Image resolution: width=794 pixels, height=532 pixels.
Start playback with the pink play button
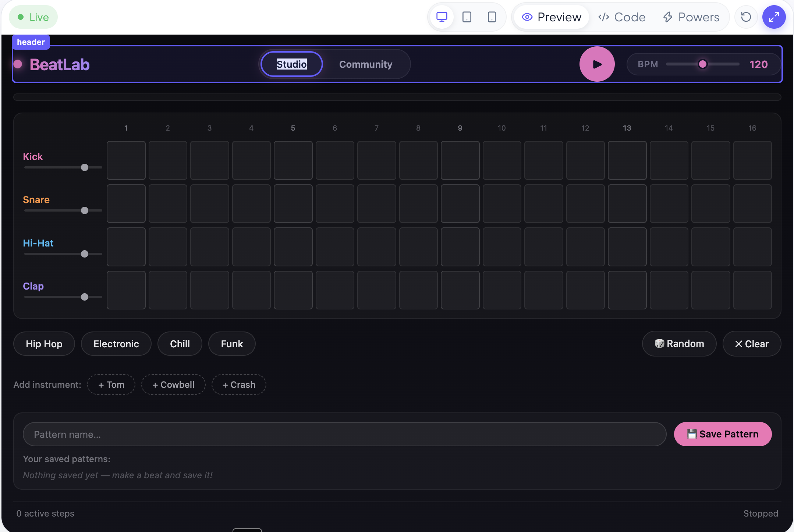click(x=597, y=64)
